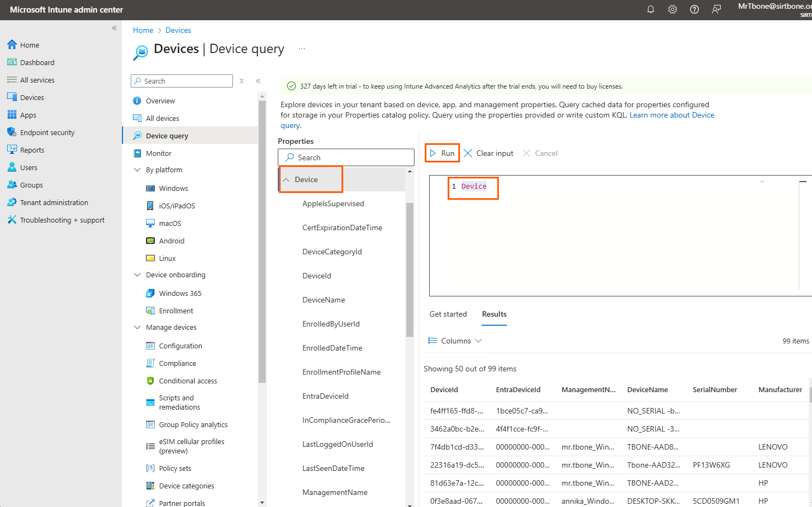Switch to the Get started tab
Viewport: 812px width, 507px height.
448,314
